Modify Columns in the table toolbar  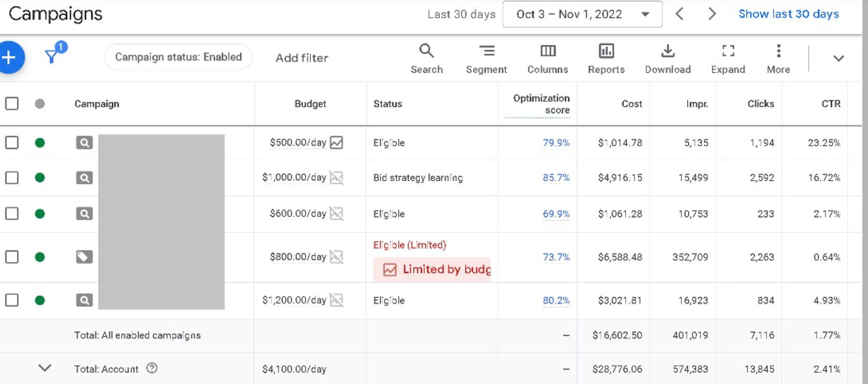click(548, 59)
